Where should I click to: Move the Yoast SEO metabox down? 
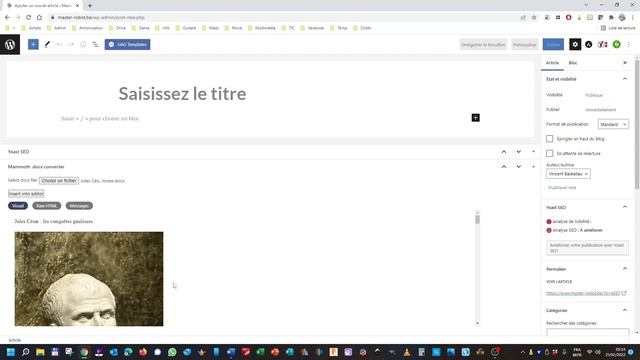point(518,152)
